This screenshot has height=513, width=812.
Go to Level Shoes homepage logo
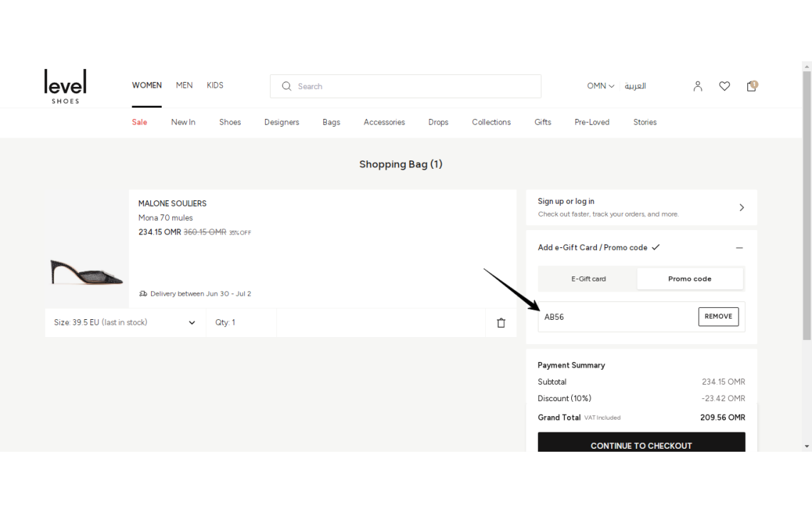[x=66, y=86]
